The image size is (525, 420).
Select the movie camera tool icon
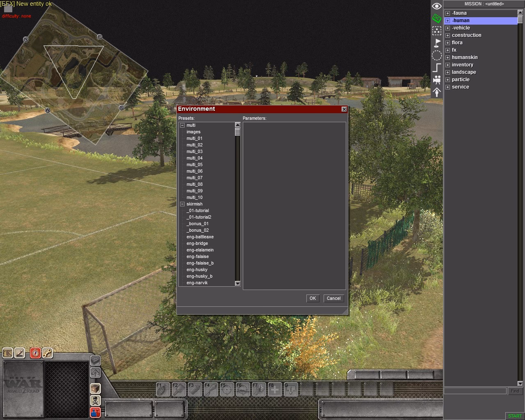coord(437,80)
